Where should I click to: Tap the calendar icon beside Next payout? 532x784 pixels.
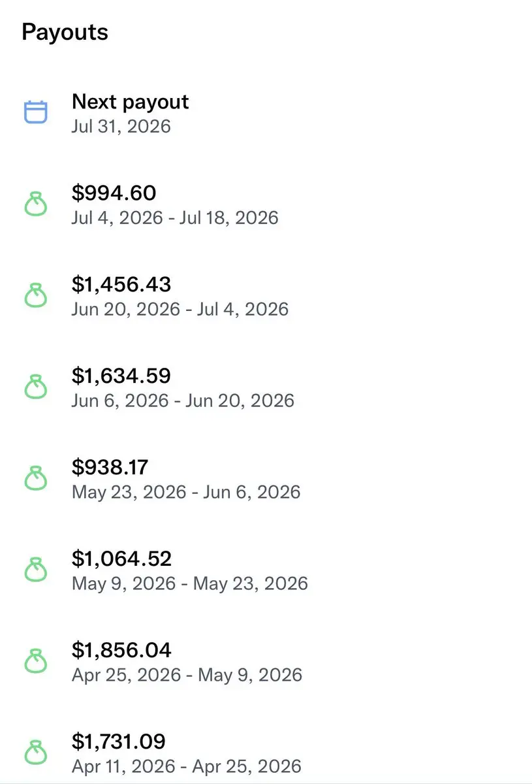(36, 112)
